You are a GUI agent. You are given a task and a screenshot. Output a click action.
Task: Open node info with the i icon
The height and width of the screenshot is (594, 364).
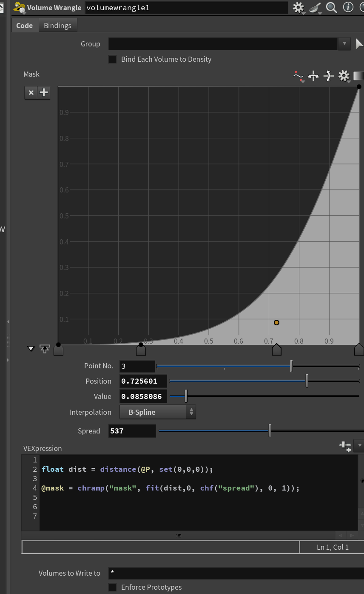(x=348, y=7)
